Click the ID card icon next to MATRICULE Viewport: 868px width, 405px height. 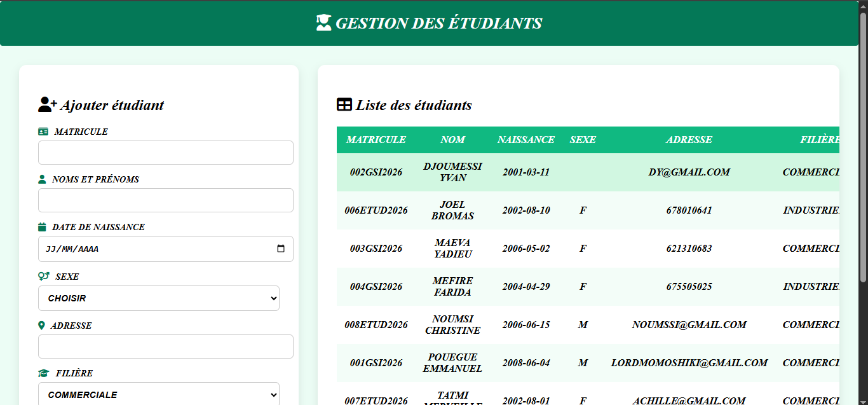click(43, 132)
